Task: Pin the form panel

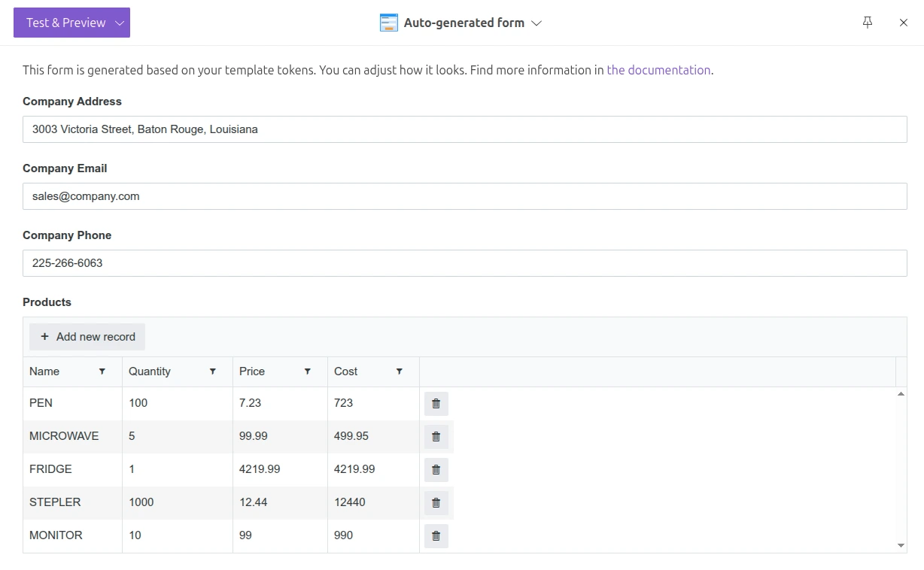Action: 868,23
